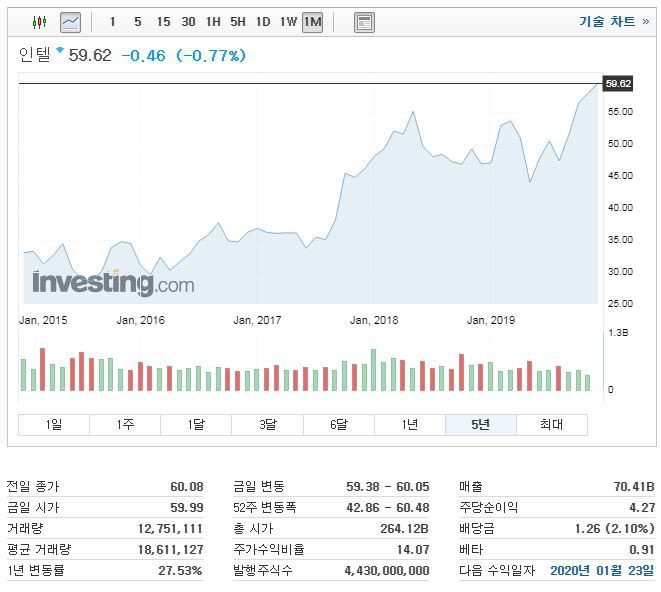Select the 5년 time range
Viewport: 661px width, 592px height.
[481, 425]
